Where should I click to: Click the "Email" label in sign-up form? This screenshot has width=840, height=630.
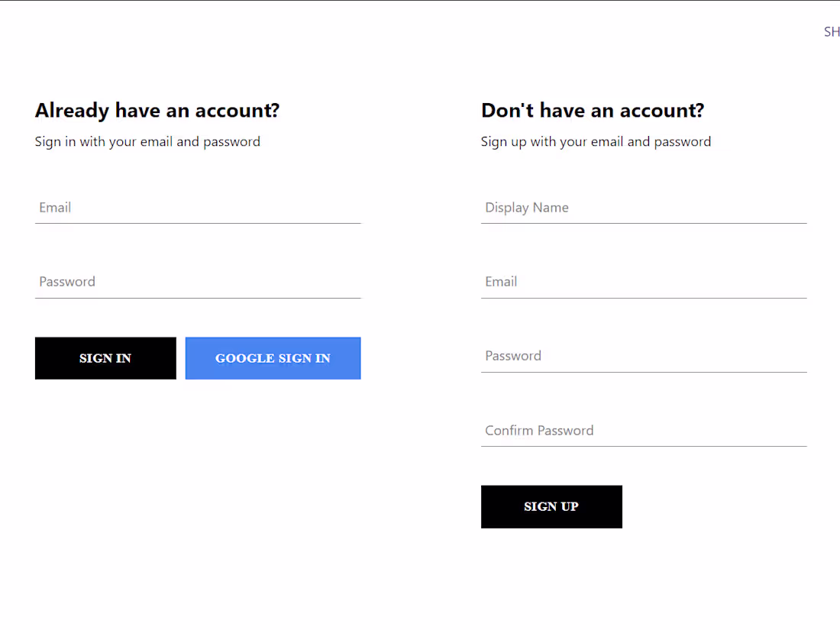[501, 282]
